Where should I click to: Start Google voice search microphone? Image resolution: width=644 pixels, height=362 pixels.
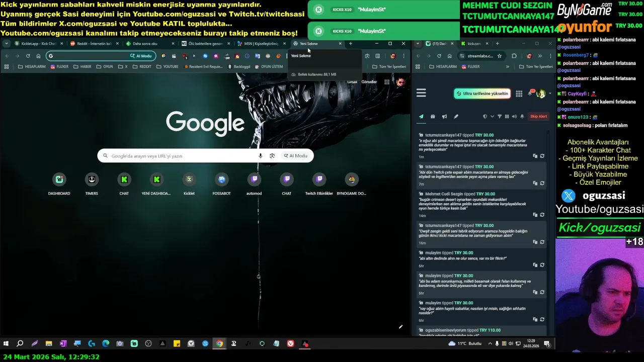click(x=260, y=156)
